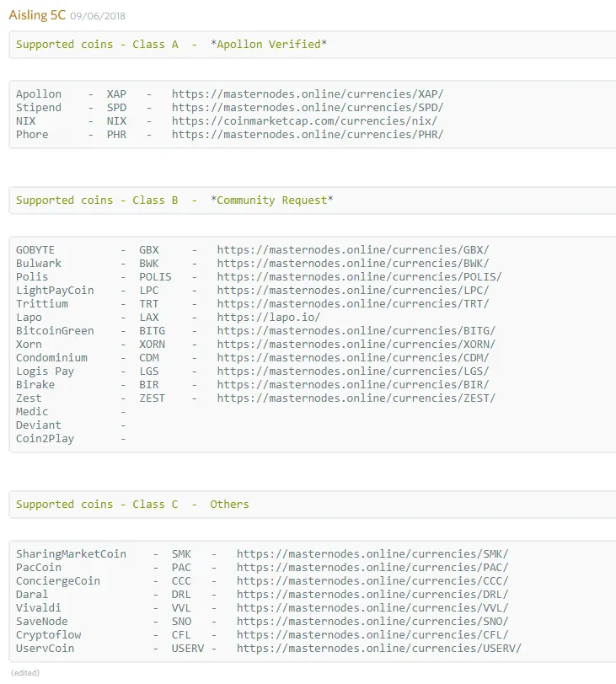Screen dimensions: 616x684
Task: Open the SharingMarketCoin SMK link
Action: pos(372,554)
